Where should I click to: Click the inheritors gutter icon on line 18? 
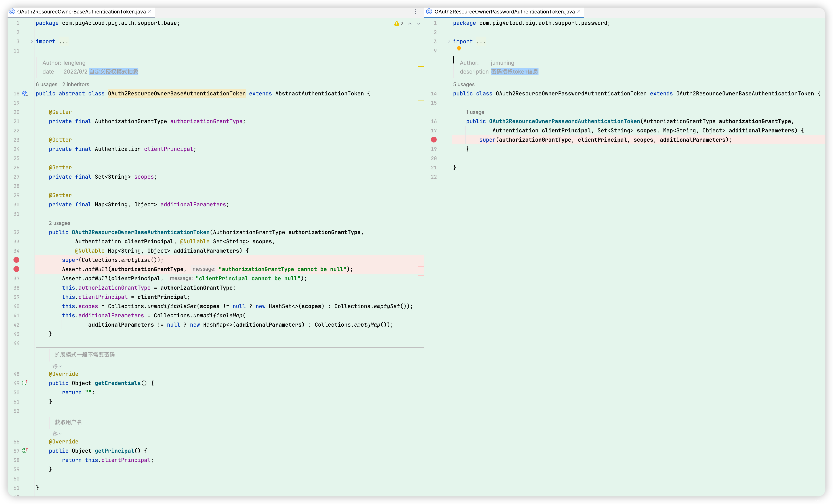pos(25,94)
